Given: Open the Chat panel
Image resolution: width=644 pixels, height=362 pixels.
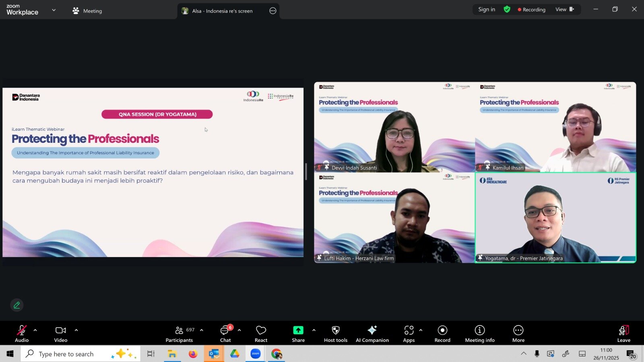Looking at the screenshot, I should pyautogui.click(x=225, y=334).
